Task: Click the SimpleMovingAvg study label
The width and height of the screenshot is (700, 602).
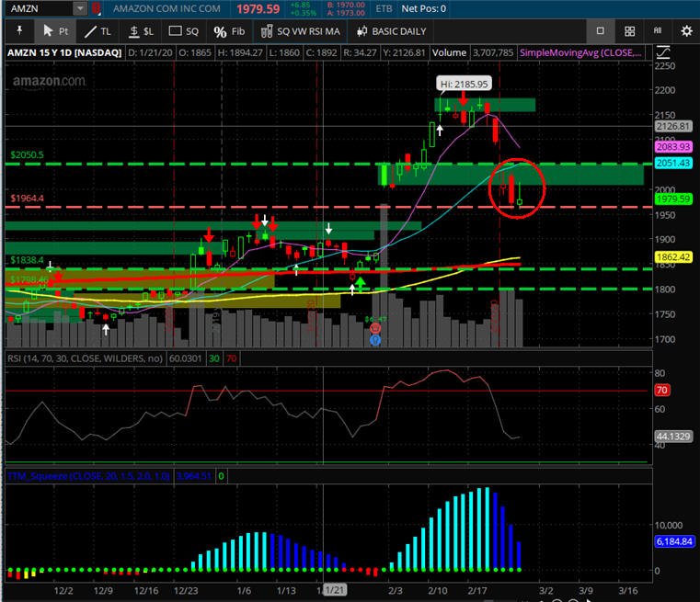Action: (580, 52)
